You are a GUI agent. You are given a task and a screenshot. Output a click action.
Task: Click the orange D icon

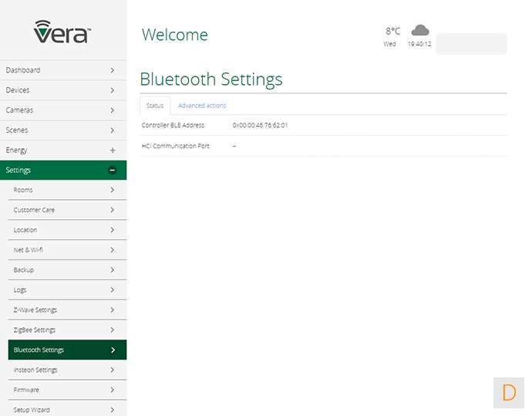coord(508,393)
